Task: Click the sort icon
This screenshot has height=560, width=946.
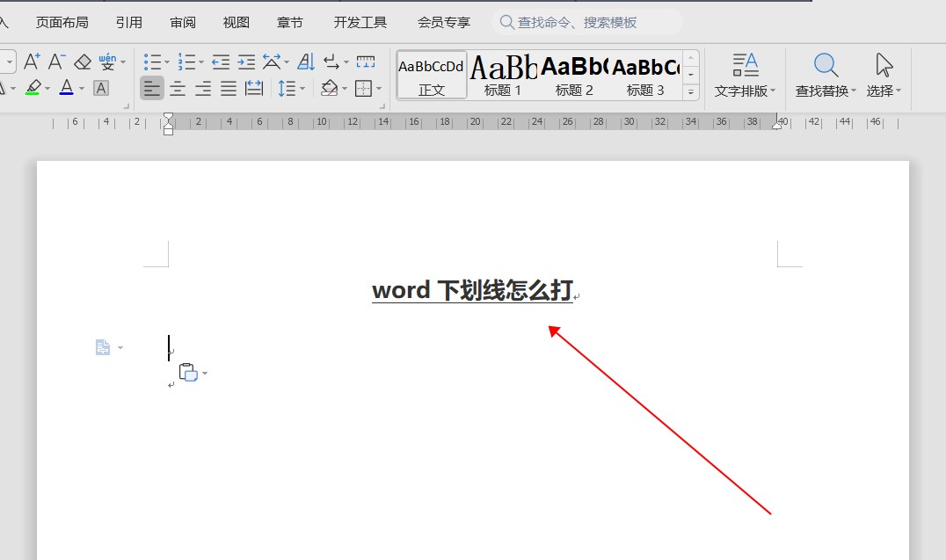Action: tap(306, 62)
